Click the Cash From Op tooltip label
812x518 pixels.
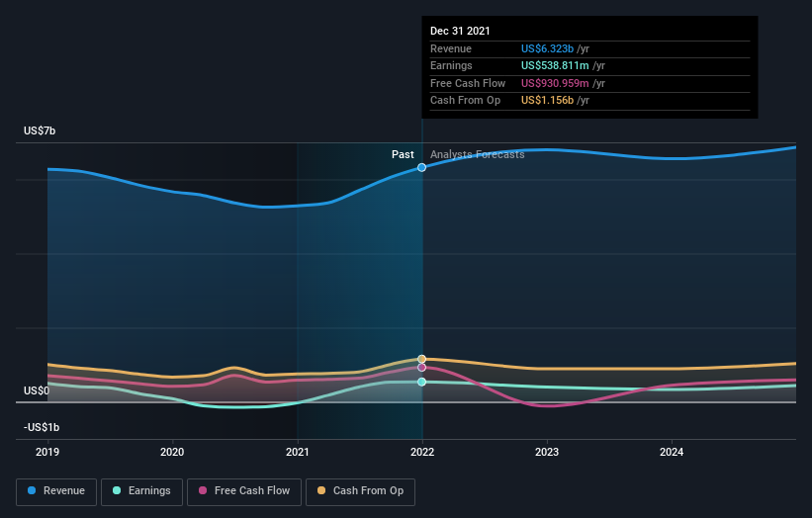465,101
